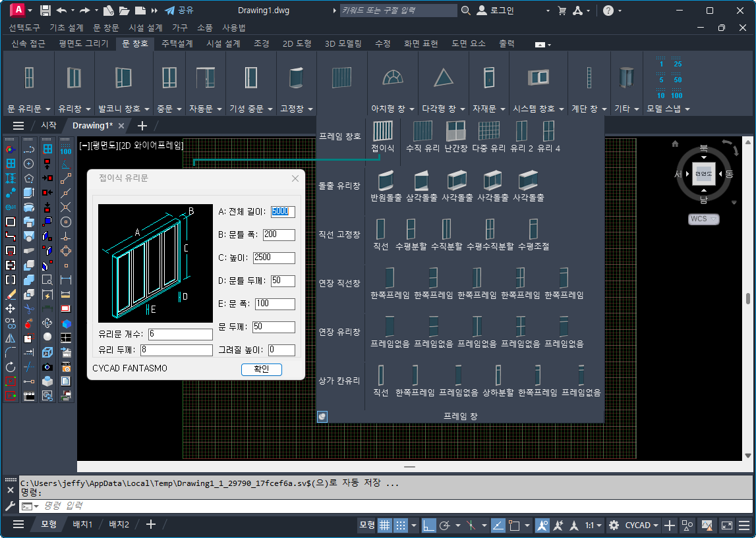
Task: Click the Save icon in title bar
Action: click(45, 11)
